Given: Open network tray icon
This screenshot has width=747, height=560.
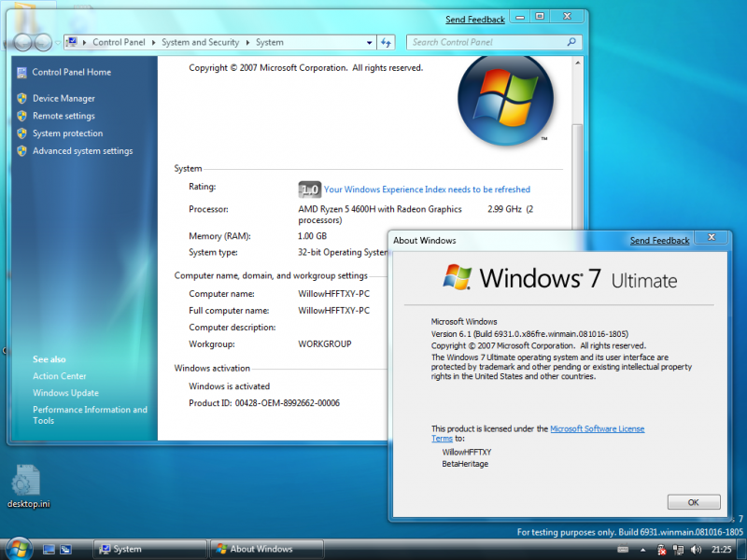Looking at the screenshot, I should click(679, 550).
